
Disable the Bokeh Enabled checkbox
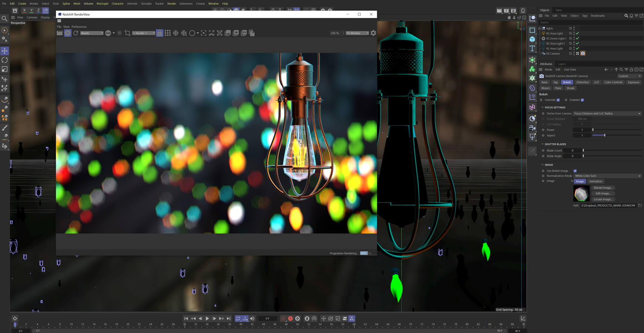[582, 100]
